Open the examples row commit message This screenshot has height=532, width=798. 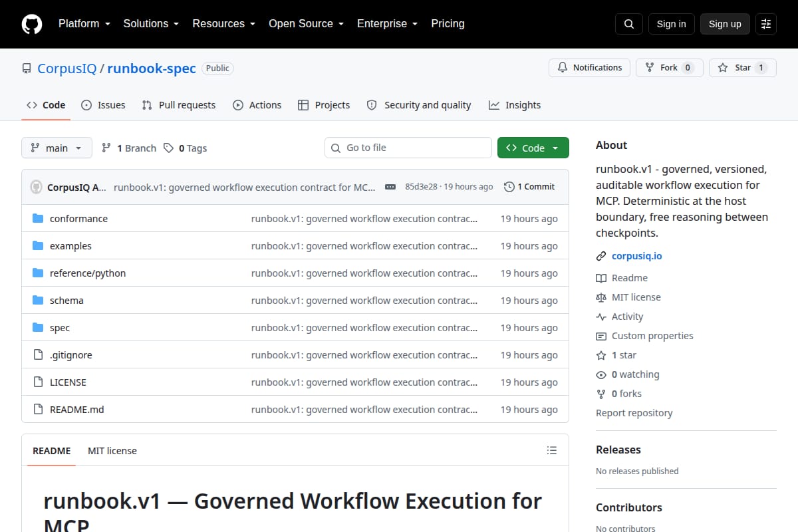click(x=364, y=245)
